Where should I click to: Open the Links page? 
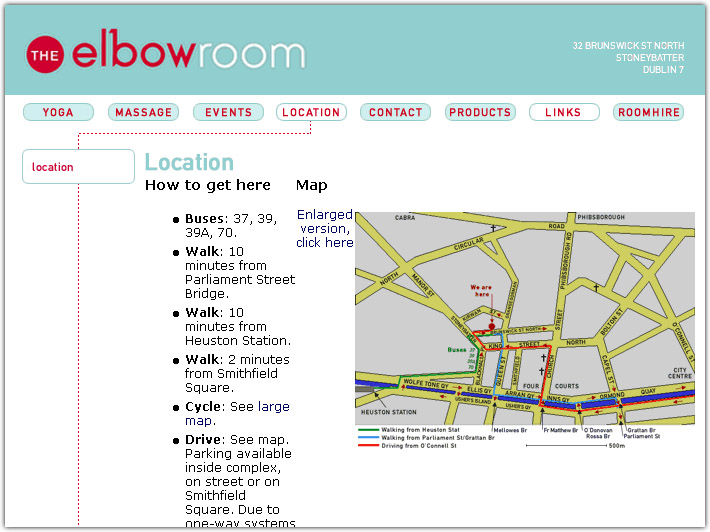coord(564,112)
